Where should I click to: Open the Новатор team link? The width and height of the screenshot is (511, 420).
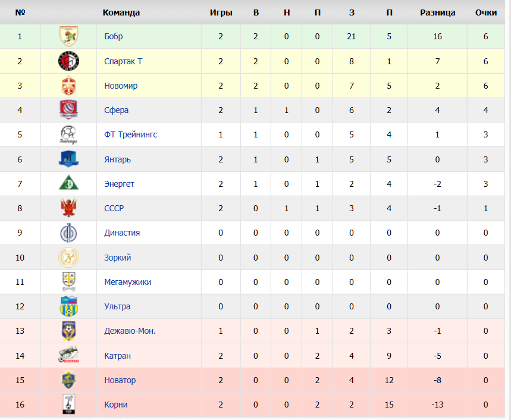point(120,380)
